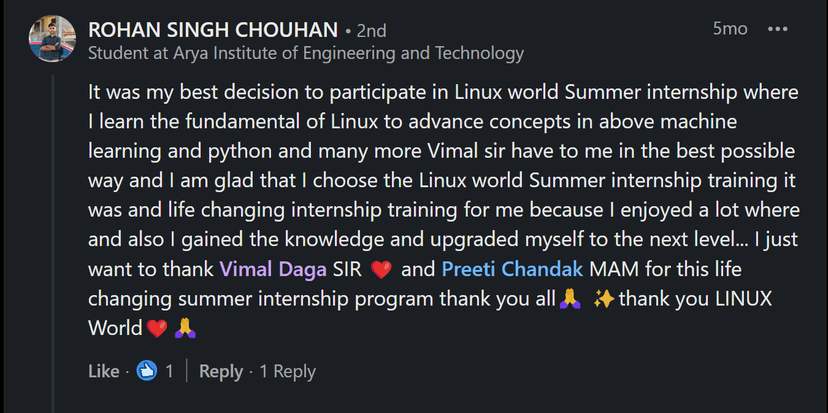Click the folded hands emoji after all
Viewport: 828px width, 413px height.
569,299
